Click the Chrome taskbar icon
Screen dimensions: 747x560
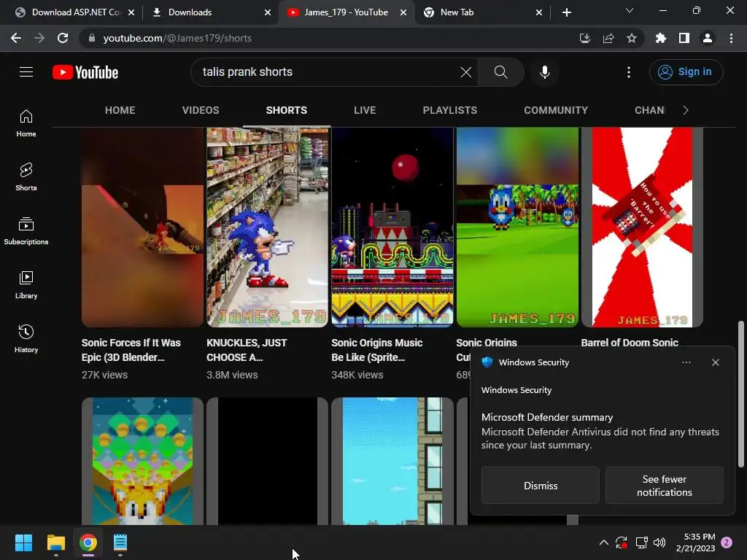[88, 542]
